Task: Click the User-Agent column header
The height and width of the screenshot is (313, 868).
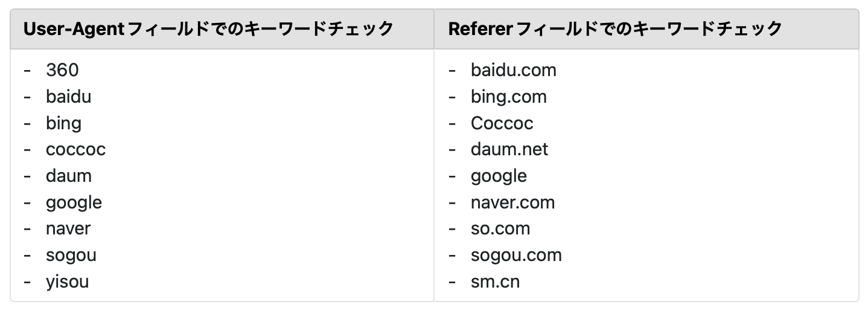Action: [208, 29]
